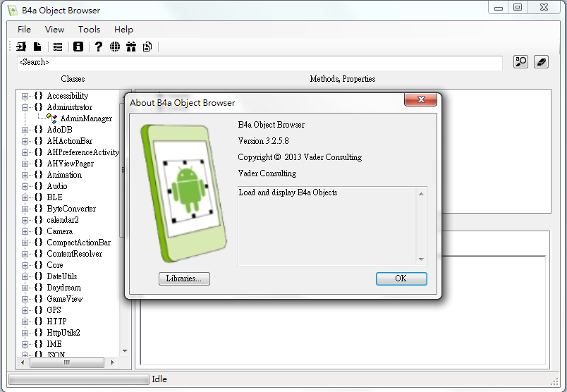Expand the Audio node
Viewport: 567px width, 392px height.
tap(25, 186)
